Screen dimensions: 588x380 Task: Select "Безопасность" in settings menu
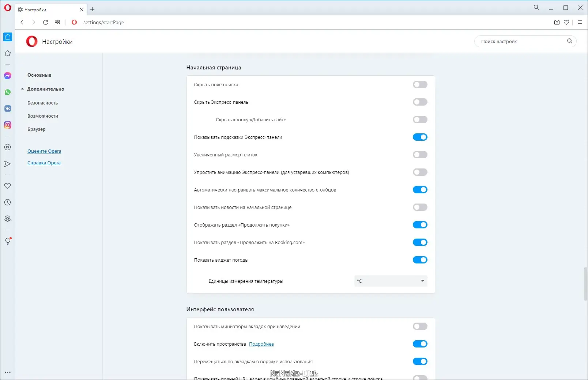click(x=42, y=103)
